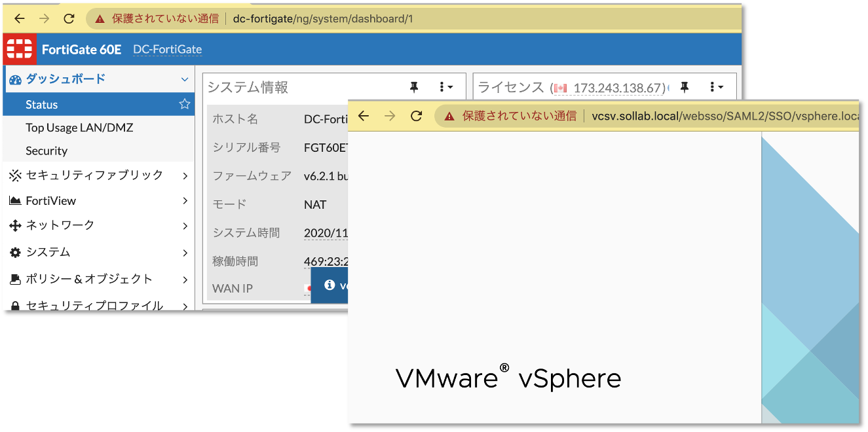Image resolution: width=868 pixels, height=432 pixels.
Task: Click the 保護されていない通信 label in FortiGate window
Action: coord(165,18)
